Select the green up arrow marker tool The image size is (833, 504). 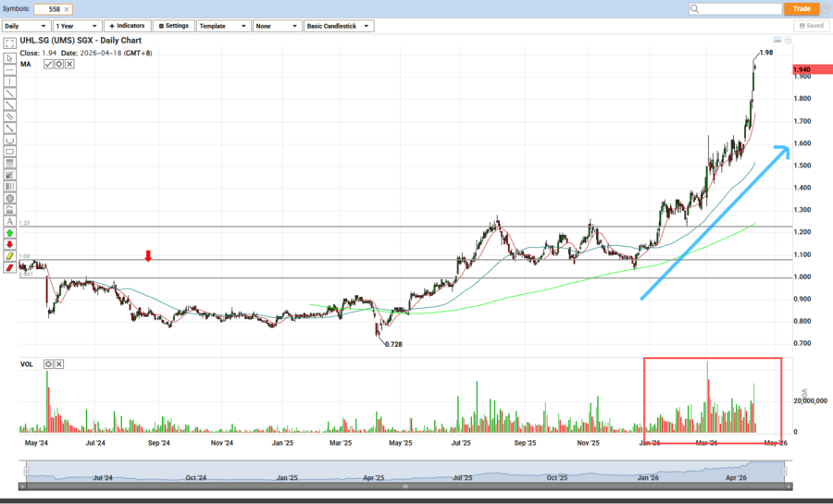9,233
